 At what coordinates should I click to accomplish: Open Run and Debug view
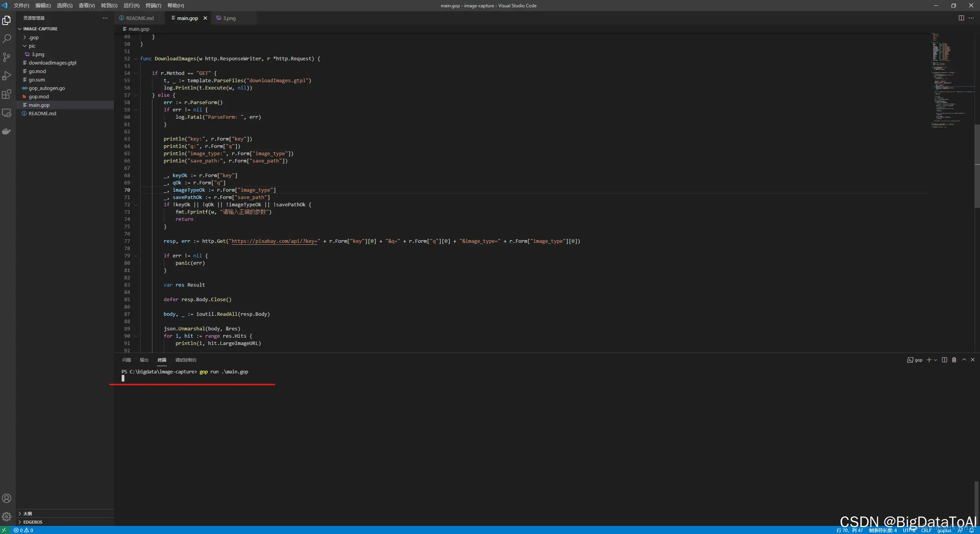click(x=7, y=76)
